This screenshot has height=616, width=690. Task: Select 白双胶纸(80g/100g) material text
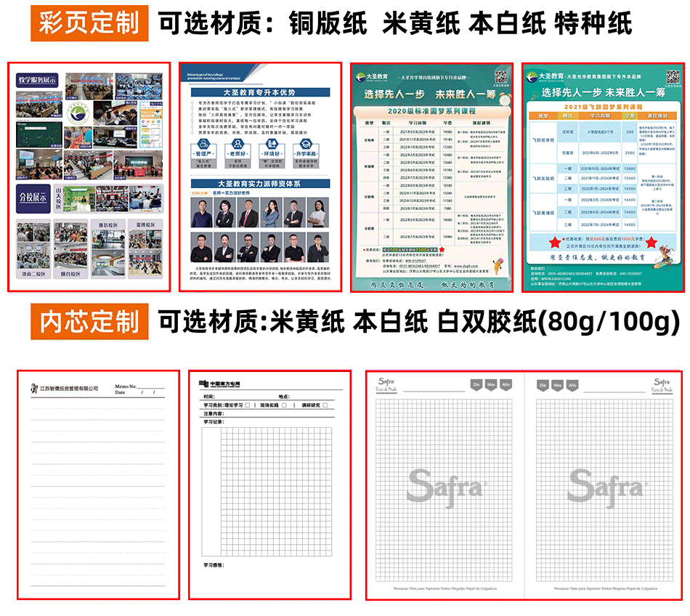coord(559,322)
